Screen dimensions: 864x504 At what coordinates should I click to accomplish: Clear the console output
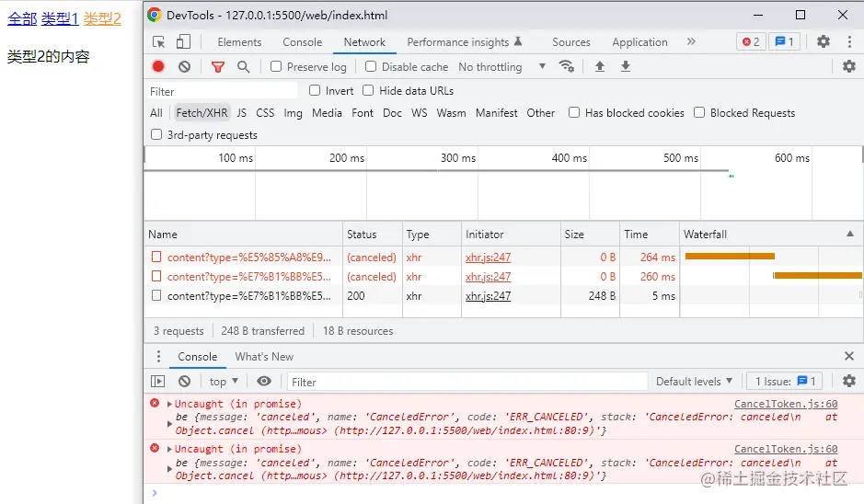click(185, 381)
